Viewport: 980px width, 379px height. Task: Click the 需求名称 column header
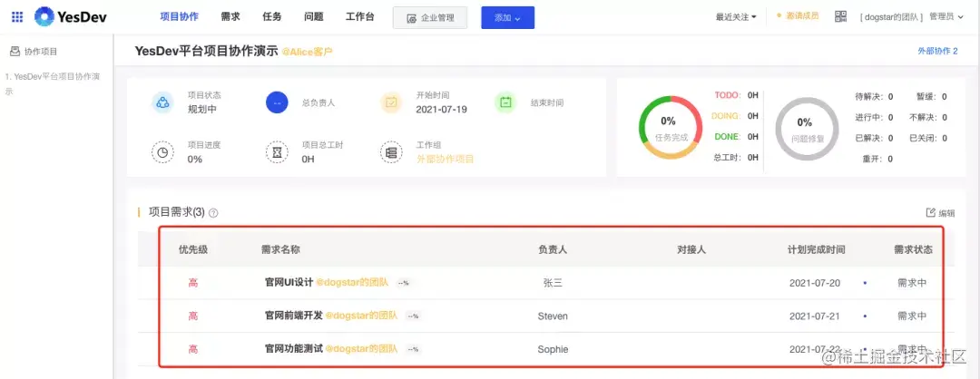click(280, 249)
